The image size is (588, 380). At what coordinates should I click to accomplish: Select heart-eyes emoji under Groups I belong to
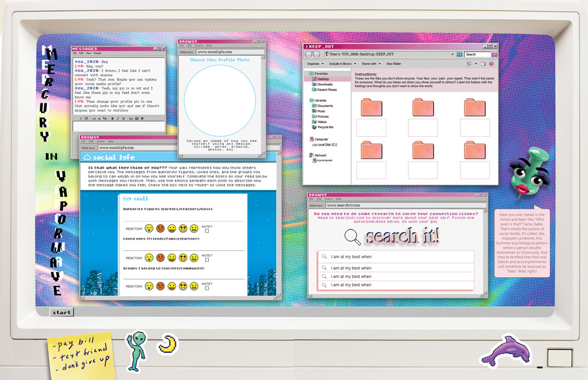click(x=183, y=286)
